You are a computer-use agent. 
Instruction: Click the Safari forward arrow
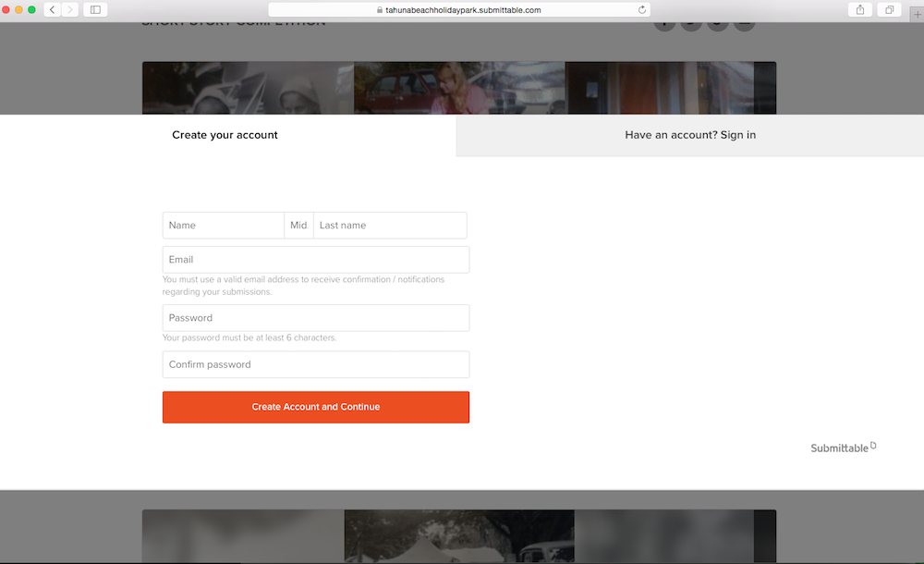pyautogui.click(x=70, y=9)
